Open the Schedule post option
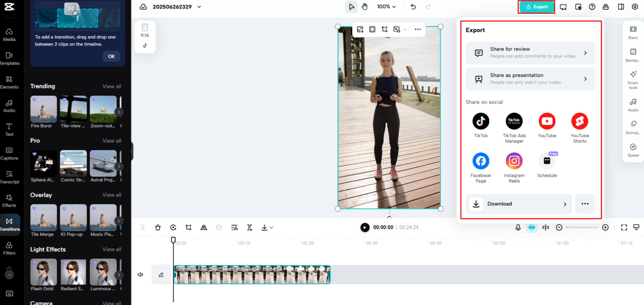The width and height of the screenshot is (644, 305). [x=547, y=161]
